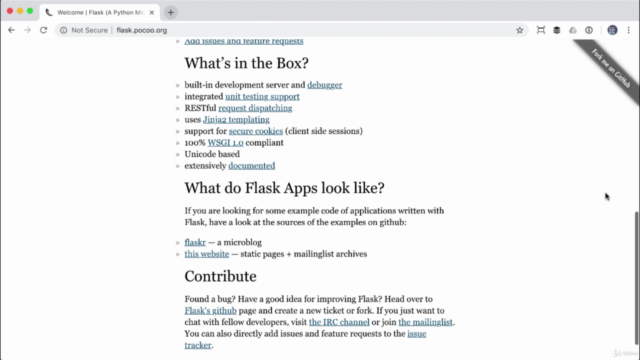Close the Welcome Flask tab

coord(152,13)
